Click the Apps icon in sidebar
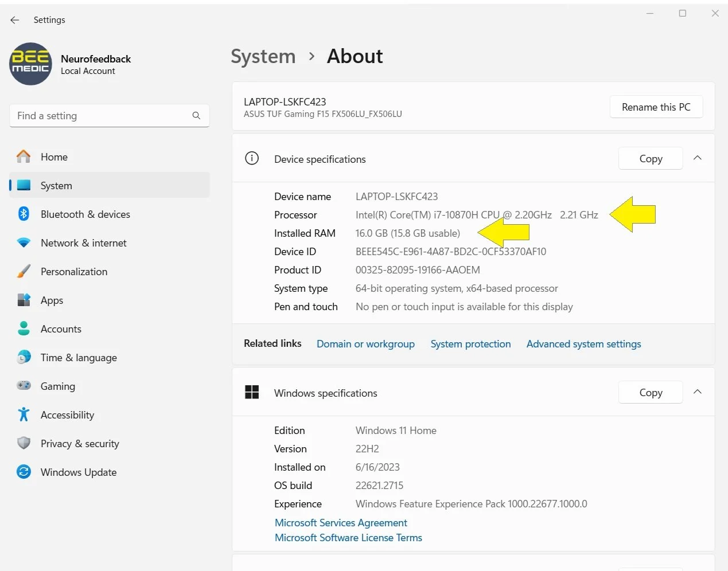 (x=24, y=300)
